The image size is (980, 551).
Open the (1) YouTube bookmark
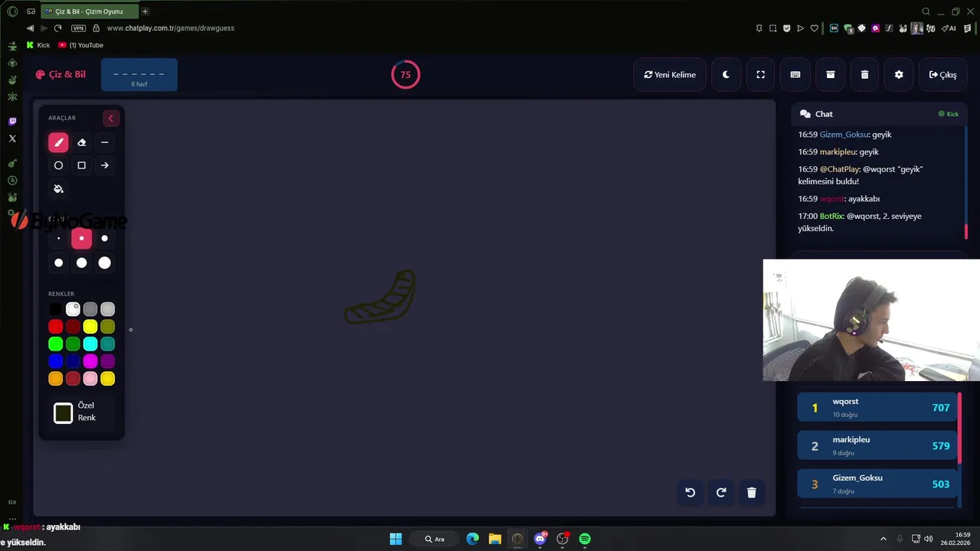click(x=81, y=45)
